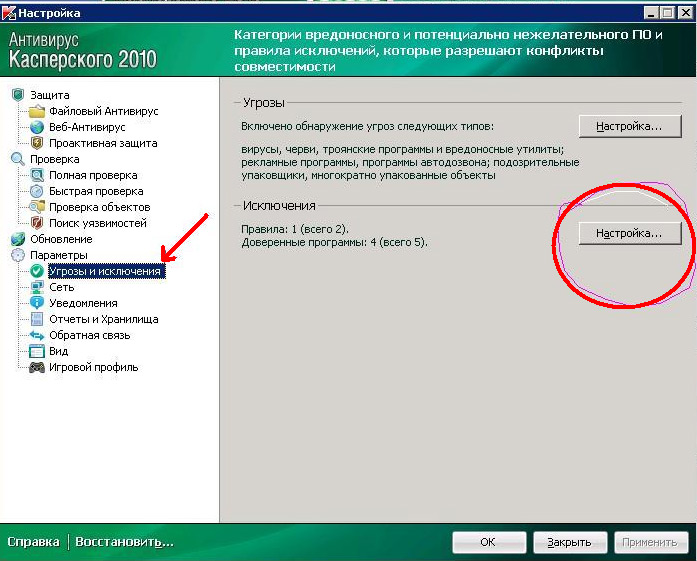Click the Защита shield icon
Image resolution: width=697 pixels, height=561 pixels.
tap(18, 95)
